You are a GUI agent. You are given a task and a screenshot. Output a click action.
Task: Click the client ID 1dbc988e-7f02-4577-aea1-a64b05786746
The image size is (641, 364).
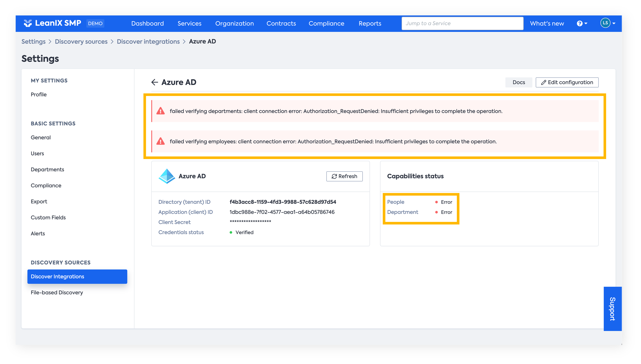click(x=282, y=212)
